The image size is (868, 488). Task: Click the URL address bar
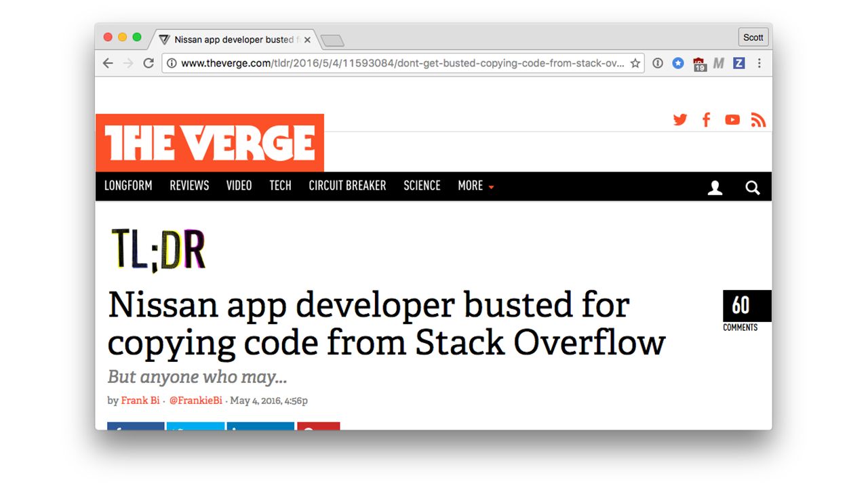[403, 63]
